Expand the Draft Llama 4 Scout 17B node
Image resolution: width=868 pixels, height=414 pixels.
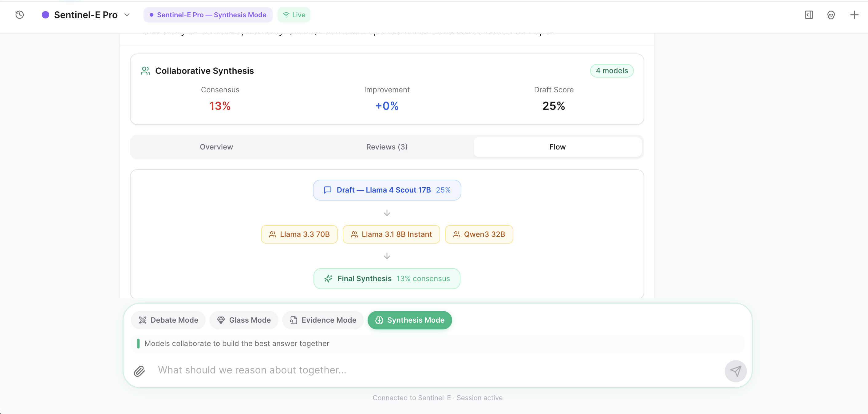[x=387, y=190]
